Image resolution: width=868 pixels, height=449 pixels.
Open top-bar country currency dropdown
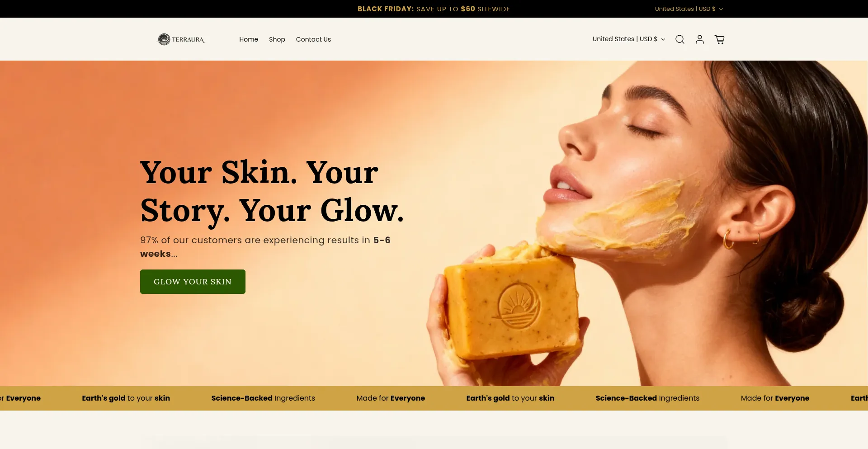[x=689, y=9]
